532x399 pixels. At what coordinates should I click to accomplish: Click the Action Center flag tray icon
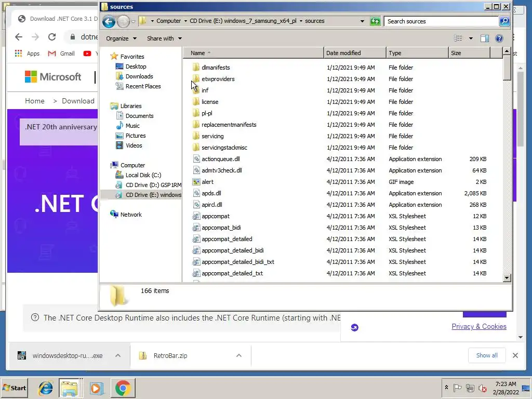457,388
